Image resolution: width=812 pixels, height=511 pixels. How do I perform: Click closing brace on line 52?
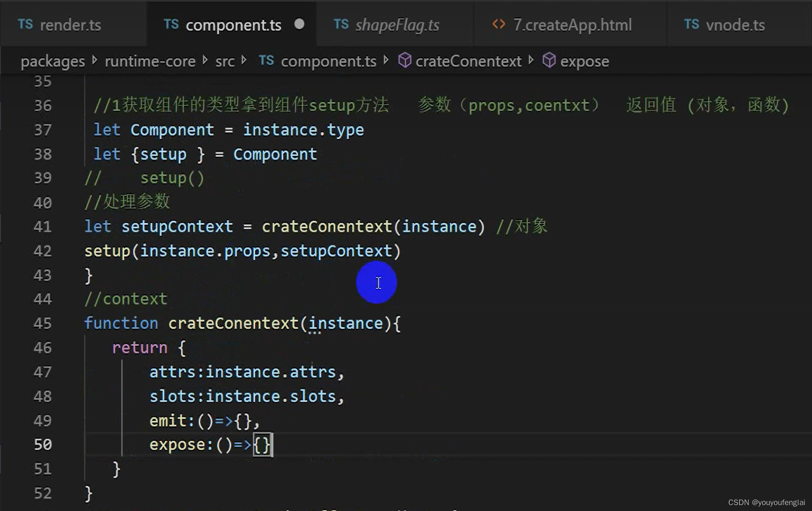[89, 494]
